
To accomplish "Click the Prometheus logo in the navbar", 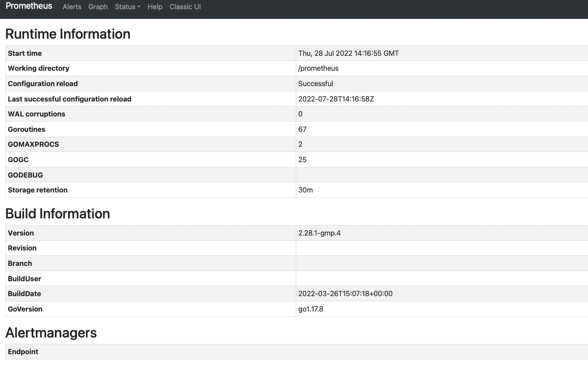I will tap(29, 6).
